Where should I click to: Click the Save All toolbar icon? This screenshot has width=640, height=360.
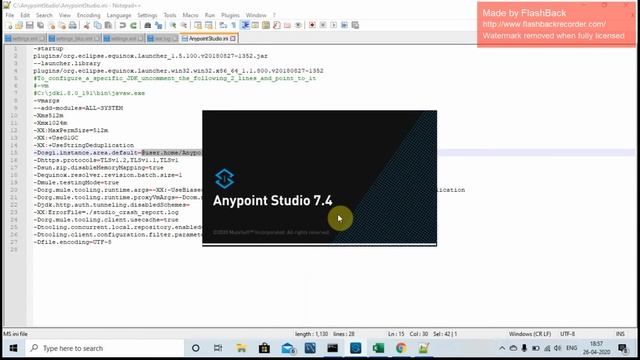pyautogui.click(x=40, y=25)
